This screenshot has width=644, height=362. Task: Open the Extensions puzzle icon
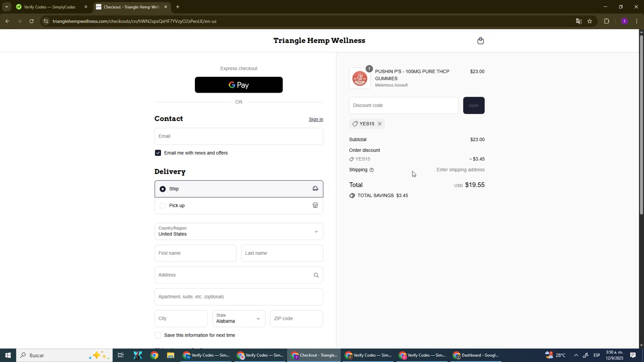(607, 21)
